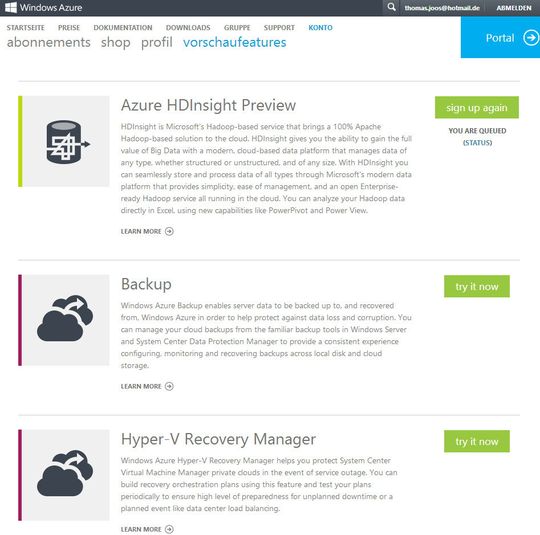Click the Azure HDInsight Preview heading
The width and height of the screenshot is (540, 535).
pyautogui.click(x=208, y=105)
